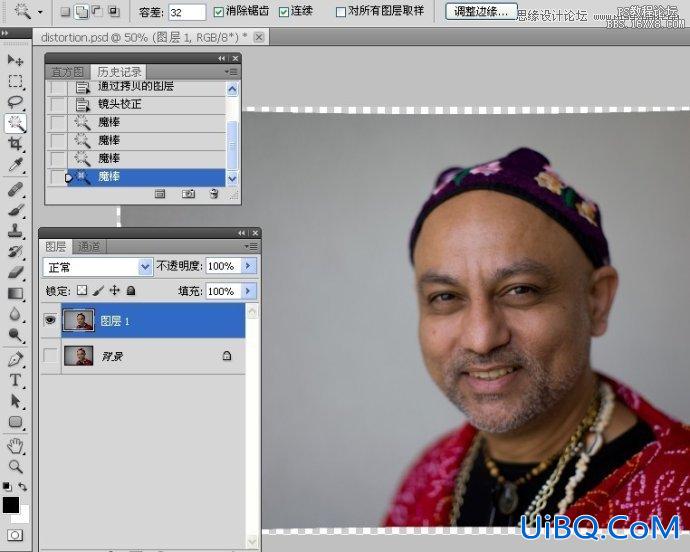Select the Type tool

pyautogui.click(x=15, y=380)
